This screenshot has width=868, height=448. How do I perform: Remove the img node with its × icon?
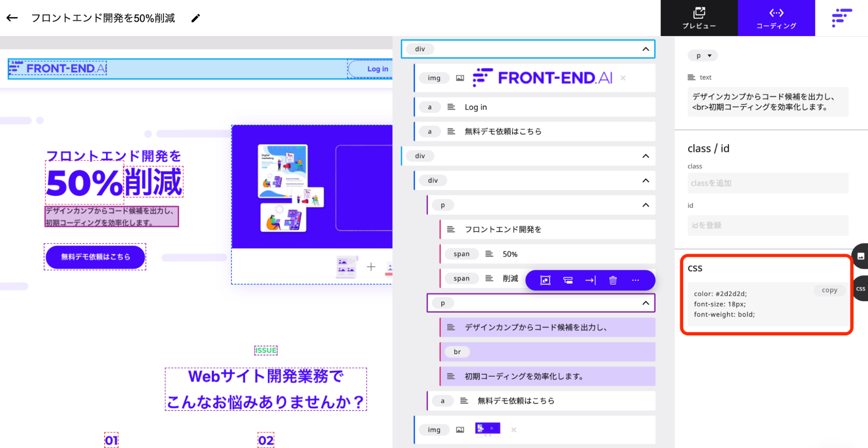[623, 78]
